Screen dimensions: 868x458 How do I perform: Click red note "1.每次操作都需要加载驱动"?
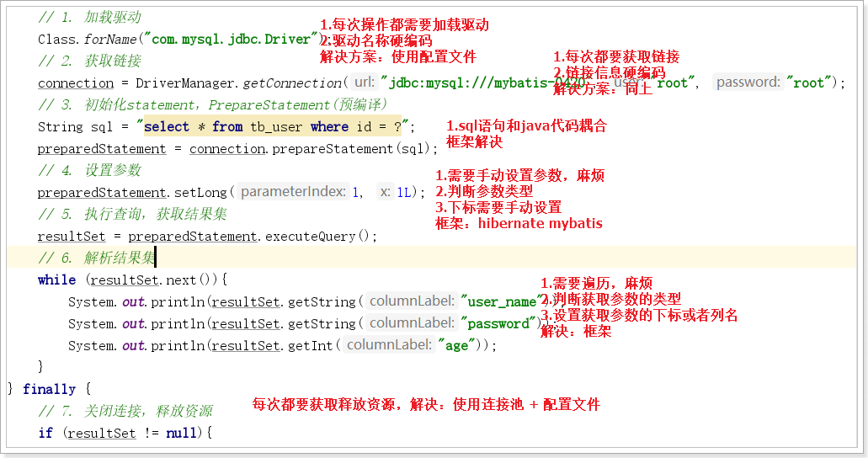pyautogui.click(x=405, y=25)
